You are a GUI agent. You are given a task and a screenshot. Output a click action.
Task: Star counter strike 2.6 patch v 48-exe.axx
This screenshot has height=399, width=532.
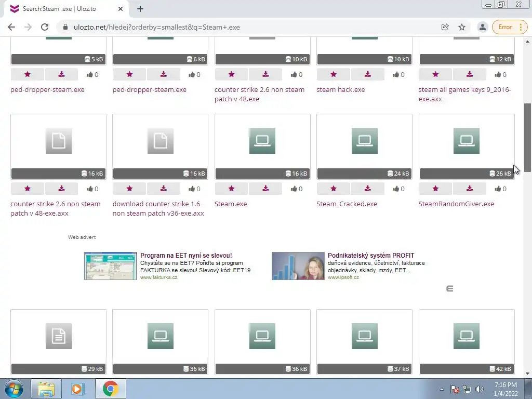tap(28, 189)
